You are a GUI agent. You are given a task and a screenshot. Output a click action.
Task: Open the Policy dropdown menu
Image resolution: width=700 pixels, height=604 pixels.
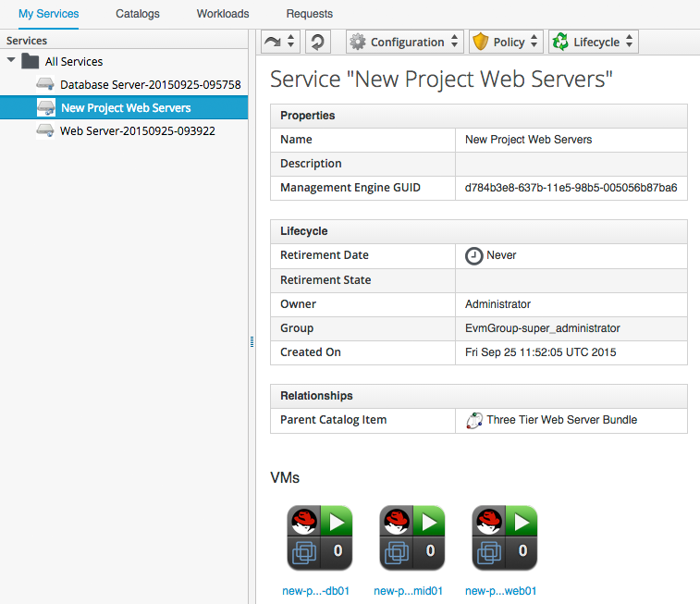(x=505, y=42)
